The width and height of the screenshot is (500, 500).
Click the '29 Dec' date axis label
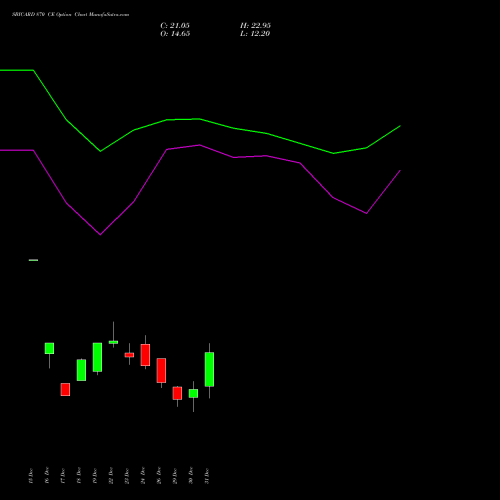175,476
